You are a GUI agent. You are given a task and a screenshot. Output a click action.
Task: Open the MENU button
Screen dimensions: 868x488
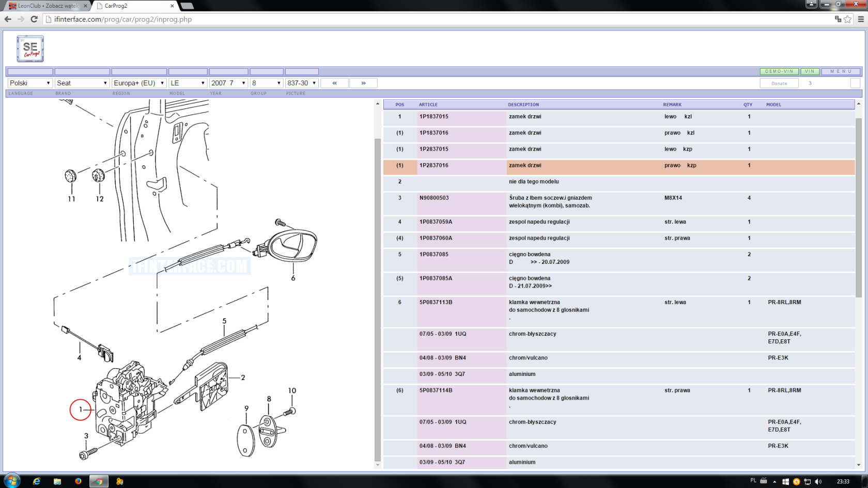pos(841,71)
